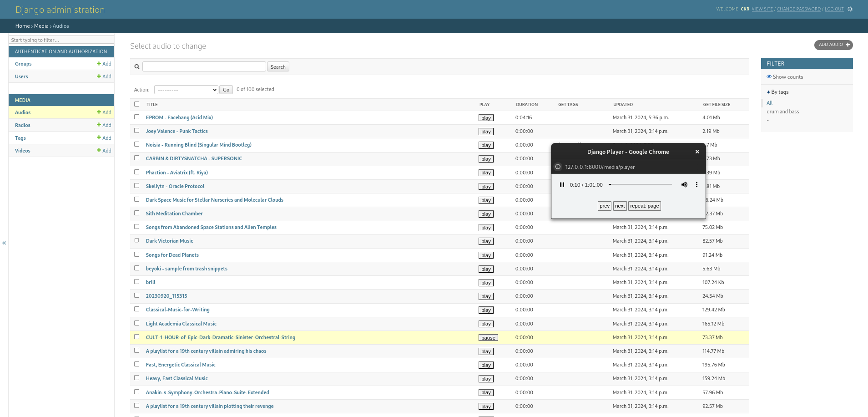Image resolution: width=868 pixels, height=417 pixels.
Task: Check the Skellytn - Oracle Protocol checkbox
Action: (x=136, y=186)
